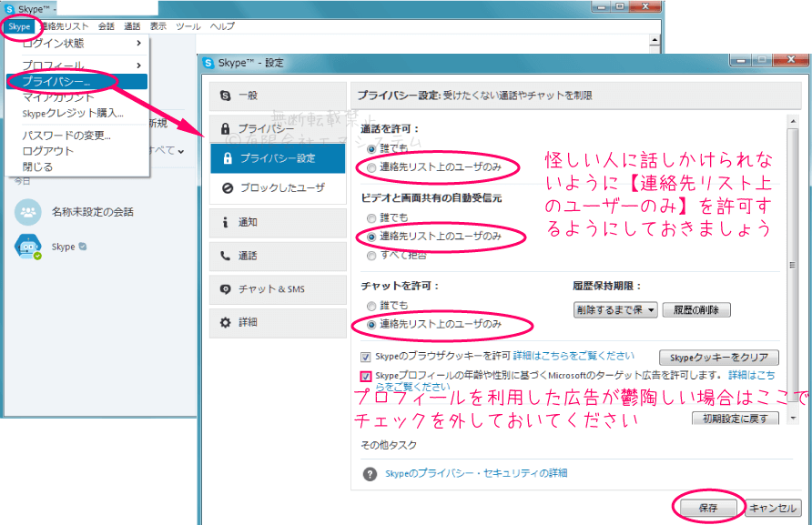The width and height of the screenshot is (812, 525).
Task: Expand the プロフィール submenu arrow
Action: click(x=138, y=66)
